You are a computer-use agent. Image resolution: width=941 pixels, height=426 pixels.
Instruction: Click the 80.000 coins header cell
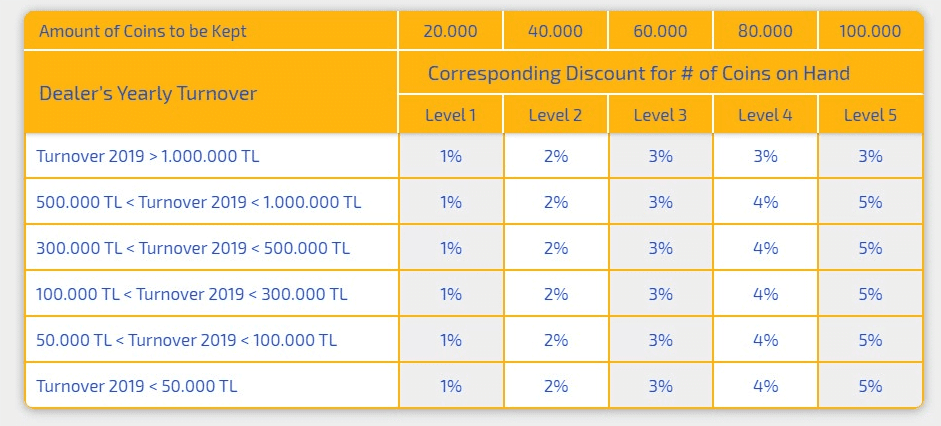[x=765, y=31]
